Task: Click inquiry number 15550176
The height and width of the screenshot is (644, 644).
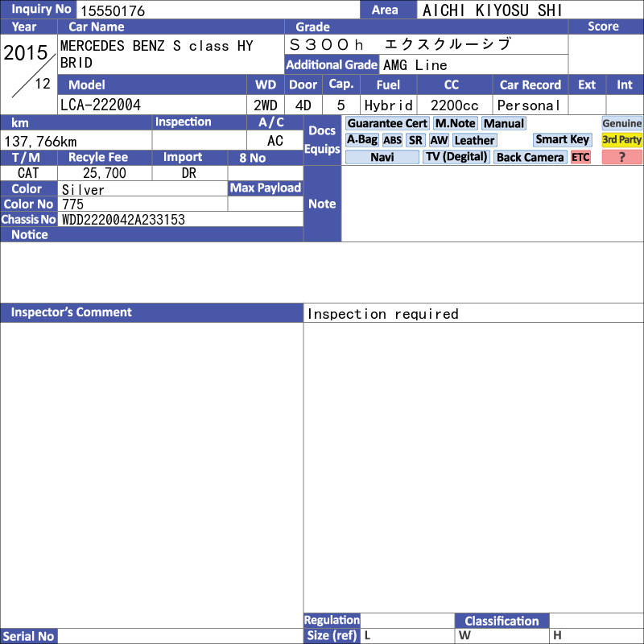Action: point(113,10)
